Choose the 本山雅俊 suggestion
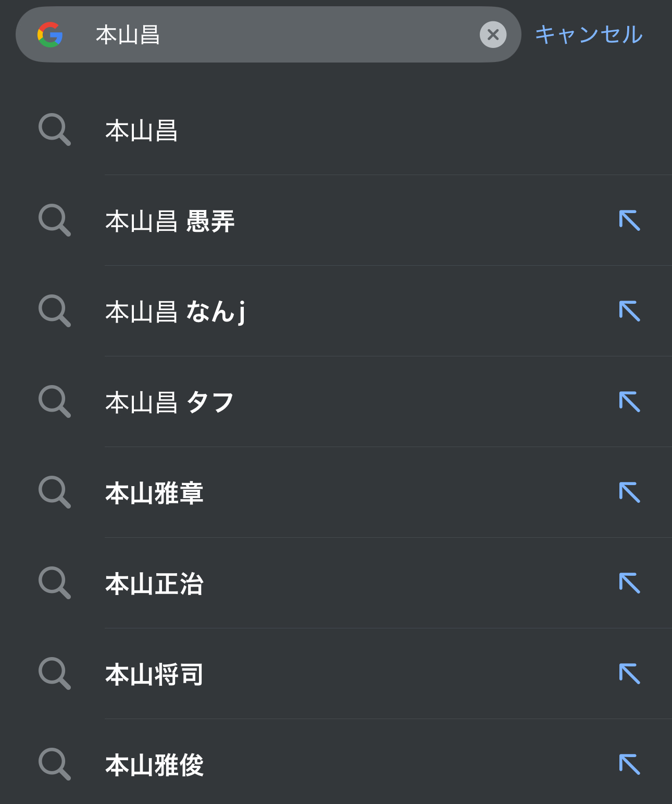 [x=154, y=765]
